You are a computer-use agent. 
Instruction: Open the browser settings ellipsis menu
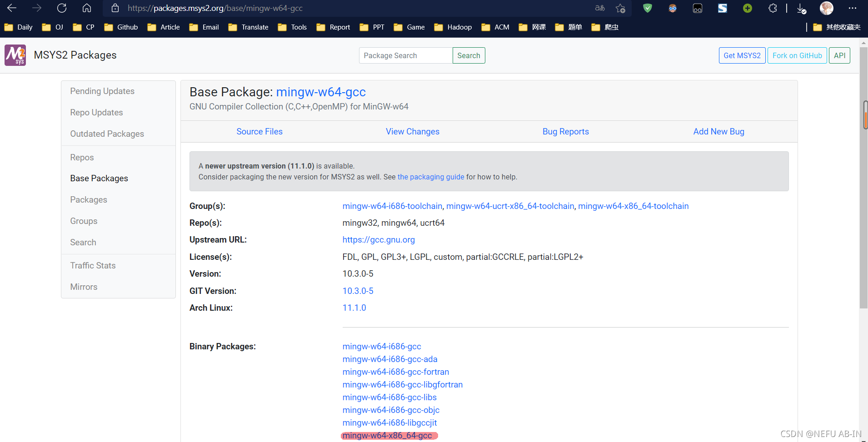(x=853, y=8)
